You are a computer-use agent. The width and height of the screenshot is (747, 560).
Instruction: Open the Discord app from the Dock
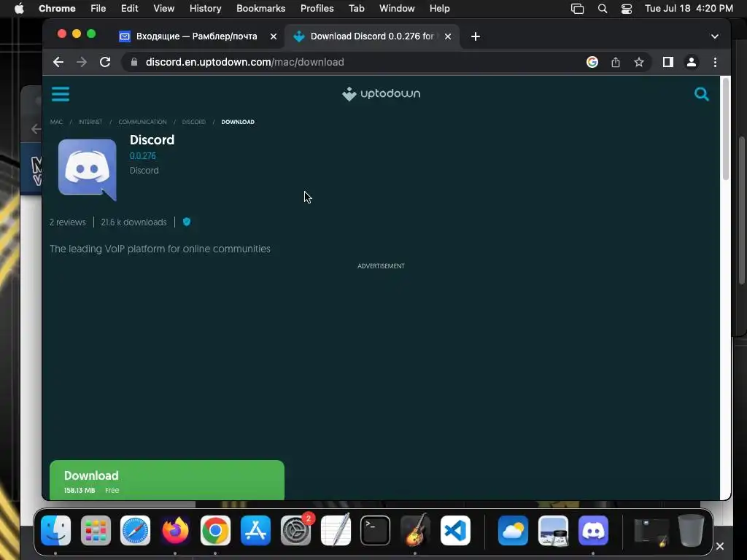pyautogui.click(x=593, y=530)
